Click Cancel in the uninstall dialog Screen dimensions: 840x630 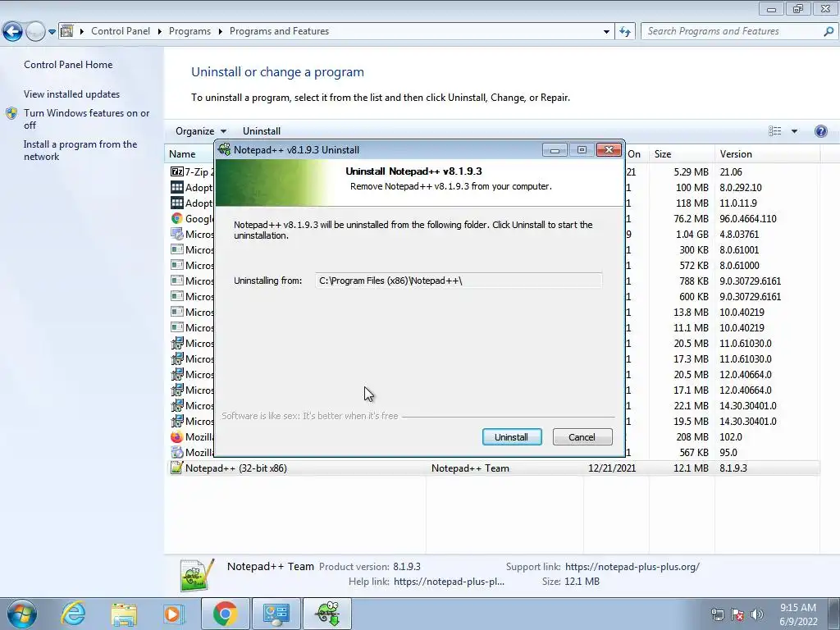tap(582, 437)
